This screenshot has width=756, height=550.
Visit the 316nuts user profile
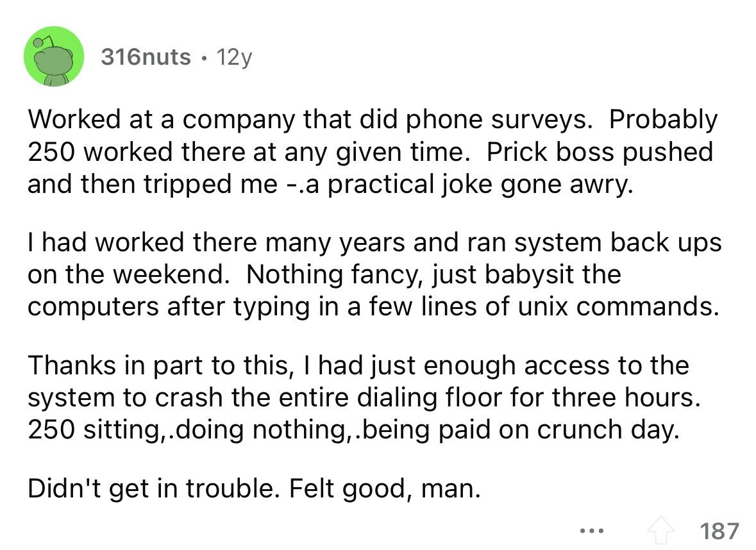146,57
